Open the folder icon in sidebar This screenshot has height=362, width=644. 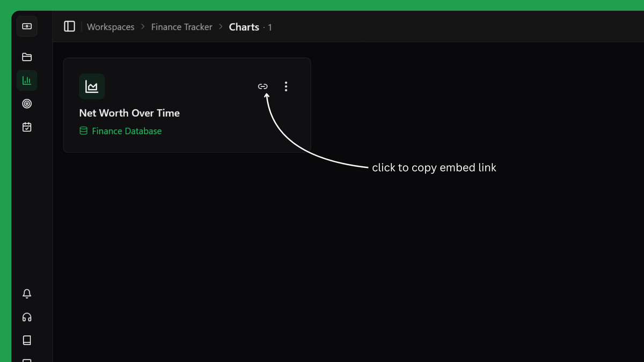tap(27, 57)
